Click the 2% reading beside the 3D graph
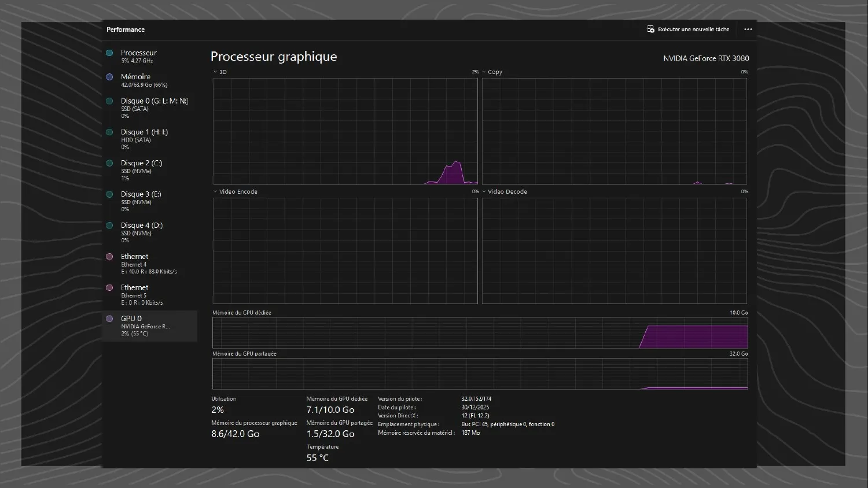Viewport: 868px width, 488px height. [x=475, y=72]
